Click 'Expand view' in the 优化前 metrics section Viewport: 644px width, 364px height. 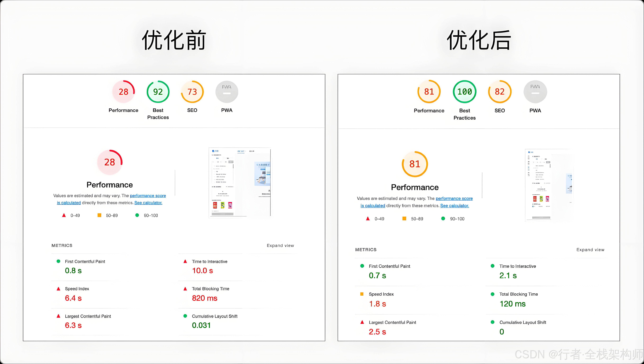280,245
